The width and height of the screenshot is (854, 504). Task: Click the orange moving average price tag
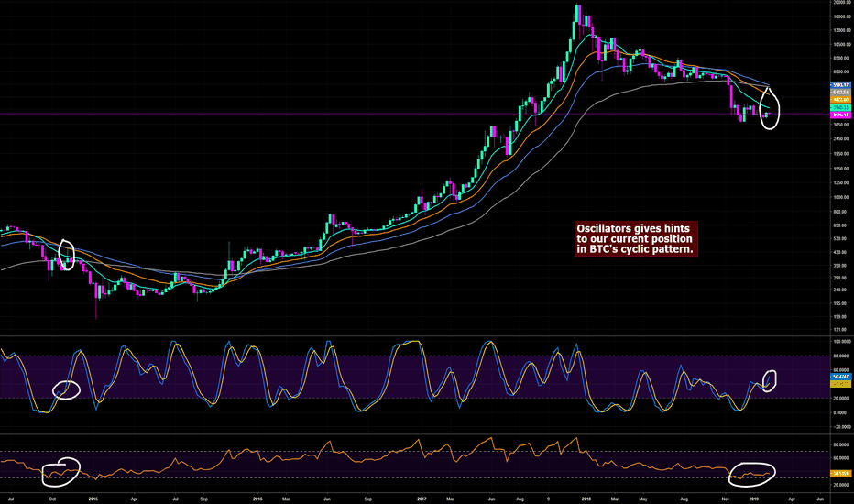(x=840, y=100)
